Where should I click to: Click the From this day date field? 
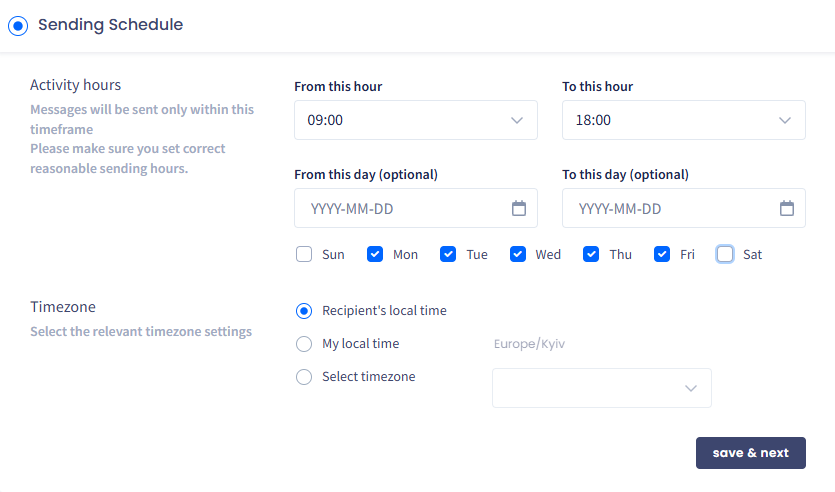pos(415,208)
